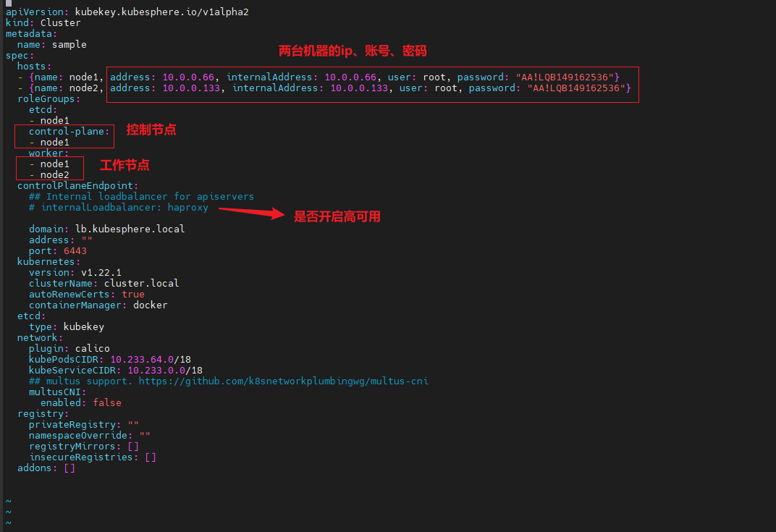Viewport: 776px width, 532px height.
Task: Click the addons: key
Action: click(x=37, y=468)
